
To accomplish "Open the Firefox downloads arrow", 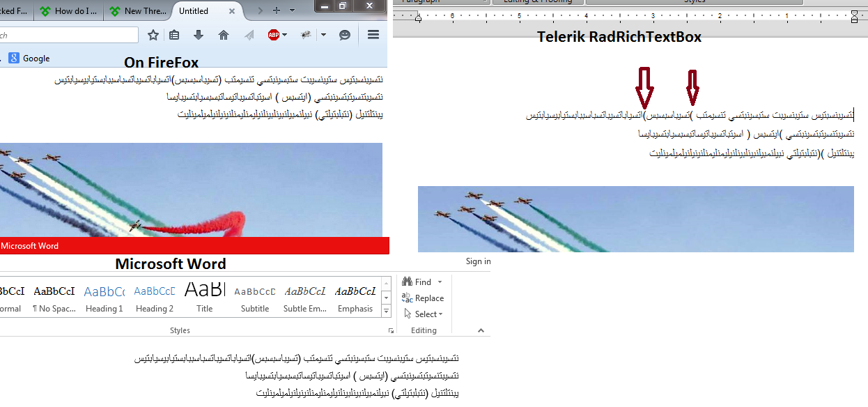I will pos(199,35).
